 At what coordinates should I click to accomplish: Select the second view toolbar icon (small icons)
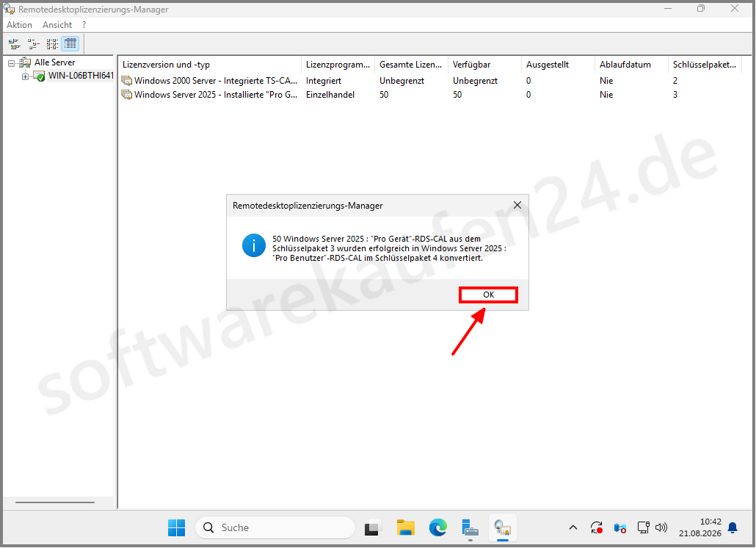[x=33, y=44]
